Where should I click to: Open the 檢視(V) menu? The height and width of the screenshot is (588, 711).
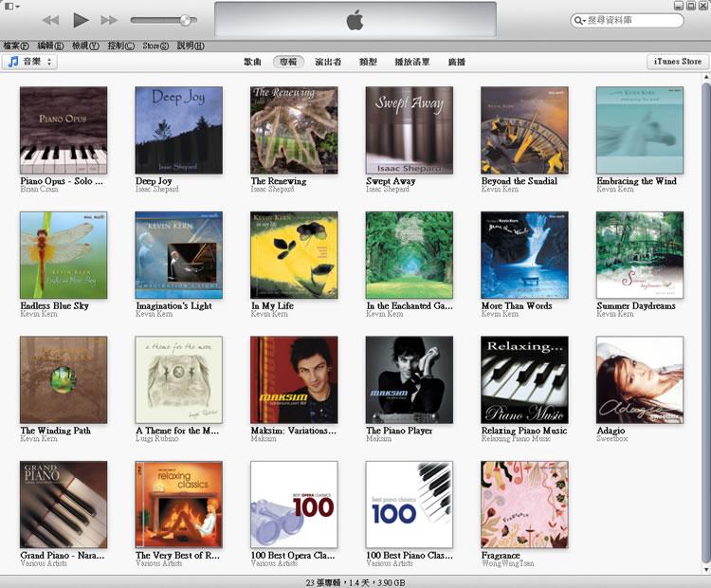[x=85, y=46]
